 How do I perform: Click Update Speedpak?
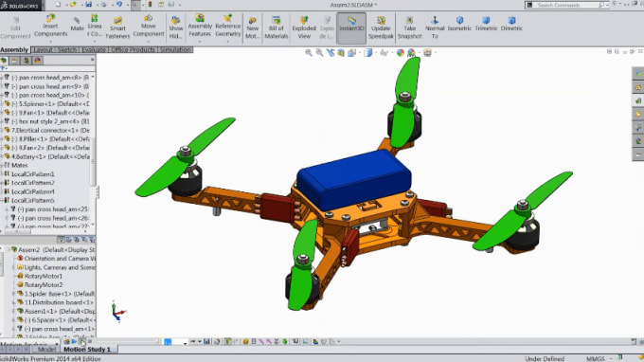click(381, 27)
